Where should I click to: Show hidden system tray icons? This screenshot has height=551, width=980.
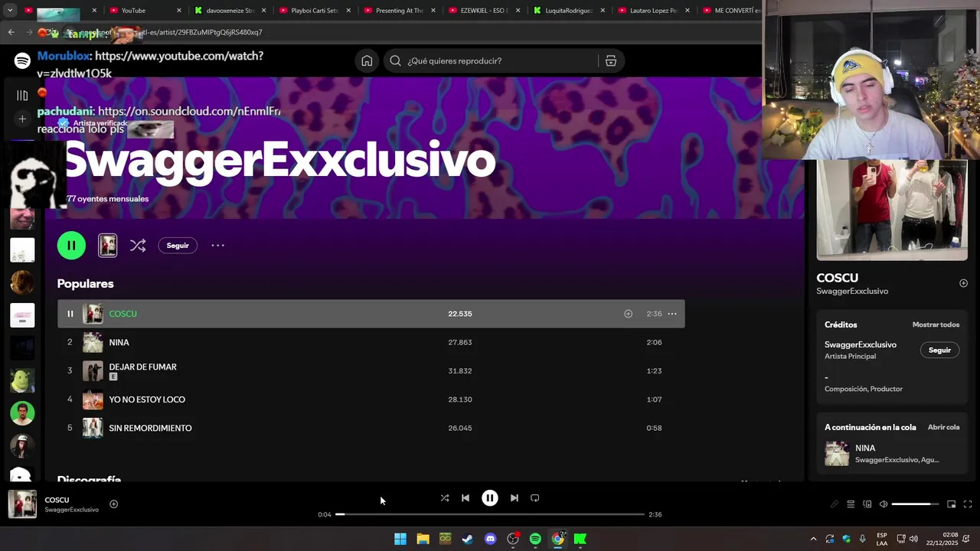click(x=813, y=539)
